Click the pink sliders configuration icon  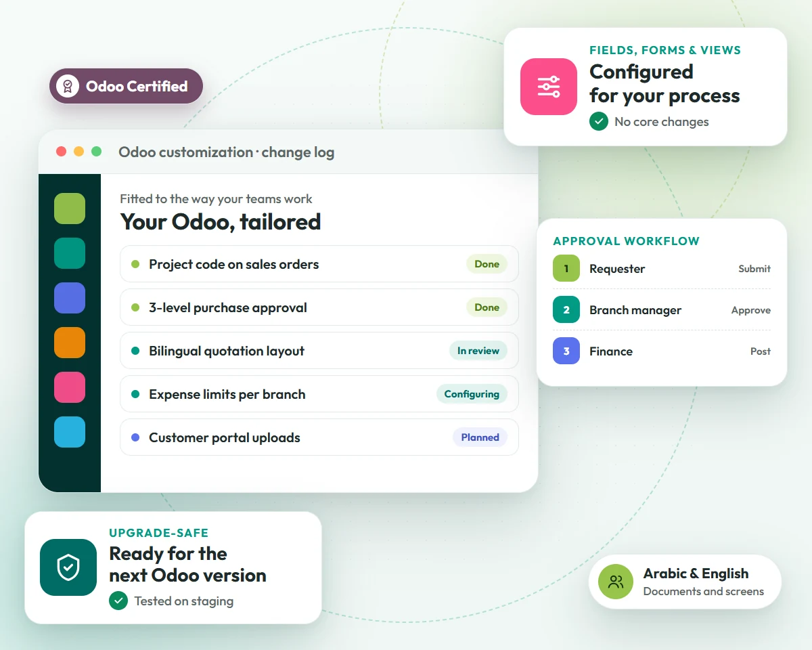[549, 87]
